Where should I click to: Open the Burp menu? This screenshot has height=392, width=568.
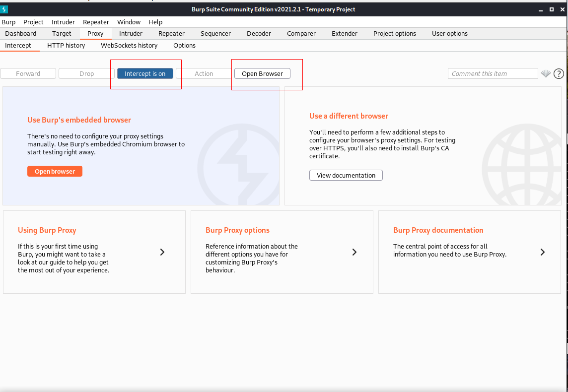pyautogui.click(x=9, y=22)
